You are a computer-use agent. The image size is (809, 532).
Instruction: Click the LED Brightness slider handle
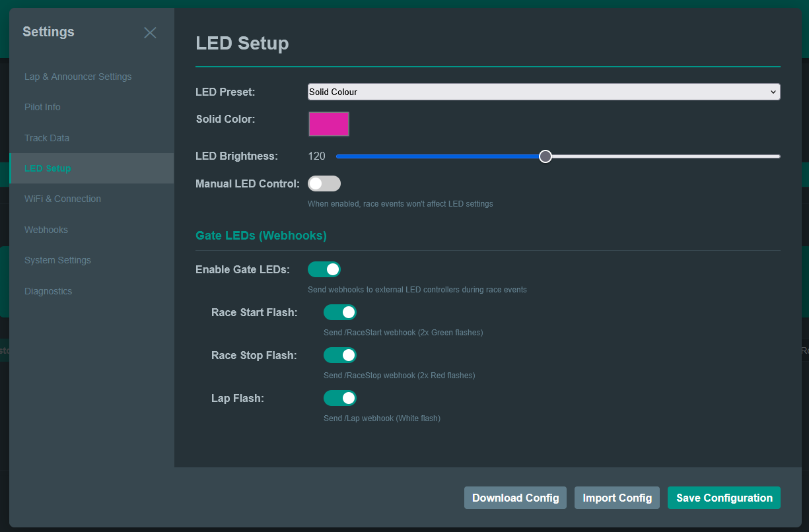click(x=545, y=156)
